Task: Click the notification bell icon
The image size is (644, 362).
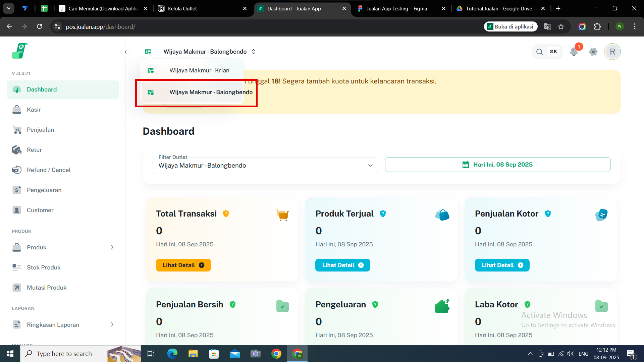Action: 574,52
